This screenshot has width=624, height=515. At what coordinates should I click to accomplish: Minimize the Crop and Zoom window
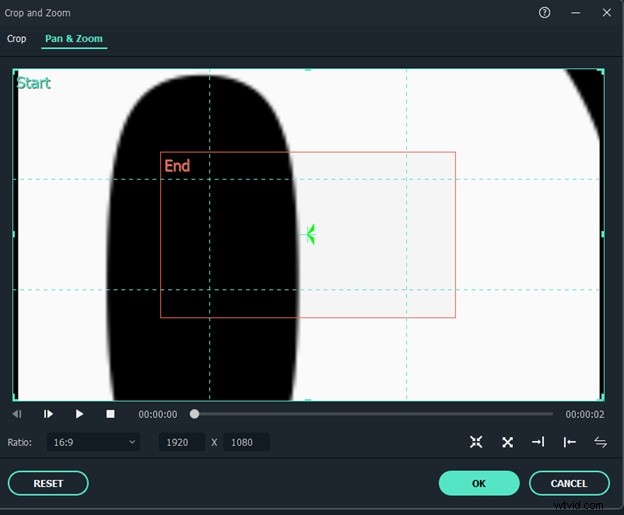point(575,13)
